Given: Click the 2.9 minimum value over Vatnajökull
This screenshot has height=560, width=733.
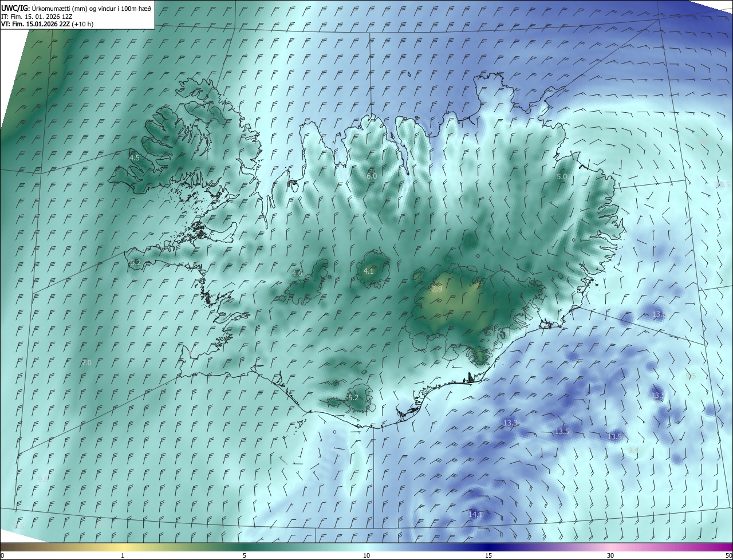Looking at the screenshot, I should pyautogui.click(x=437, y=289).
